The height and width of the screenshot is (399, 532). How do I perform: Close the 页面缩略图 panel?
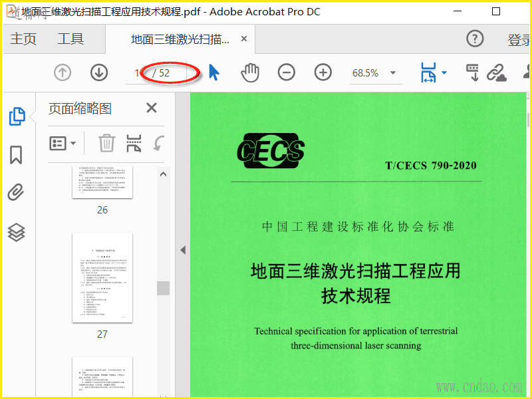click(152, 108)
